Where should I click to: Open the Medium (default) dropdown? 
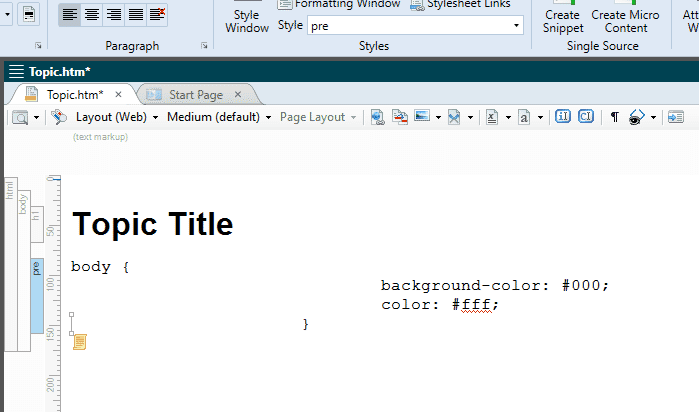coord(219,117)
